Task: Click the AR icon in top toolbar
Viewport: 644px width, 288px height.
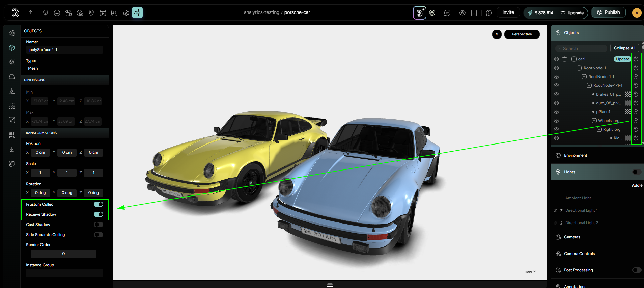Action: (114, 13)
